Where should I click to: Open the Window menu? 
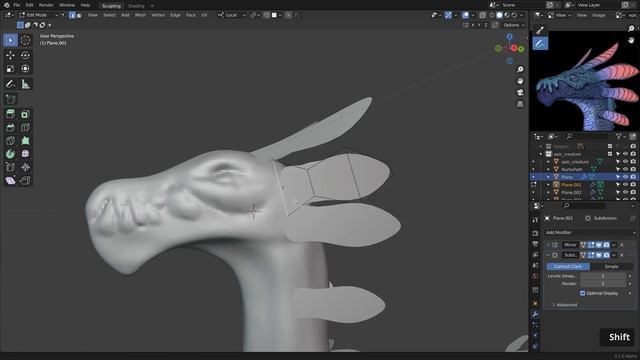click(x=67, y=5)
